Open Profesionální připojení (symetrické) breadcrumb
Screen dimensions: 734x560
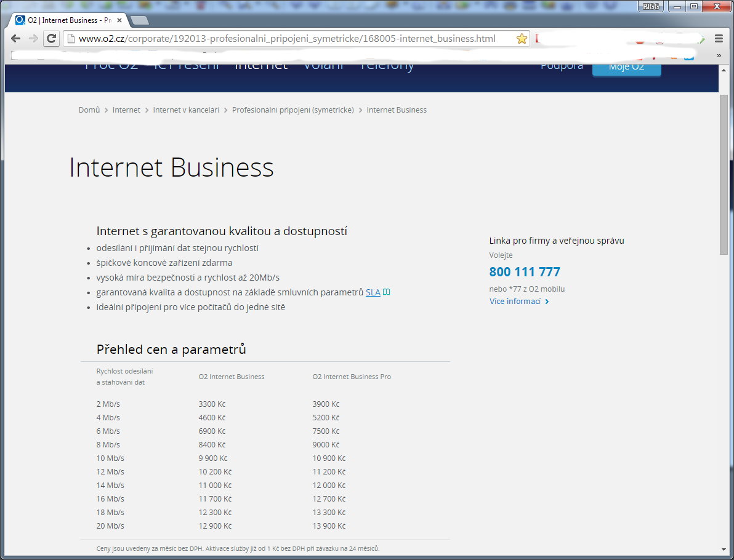[x=293, y=110]
